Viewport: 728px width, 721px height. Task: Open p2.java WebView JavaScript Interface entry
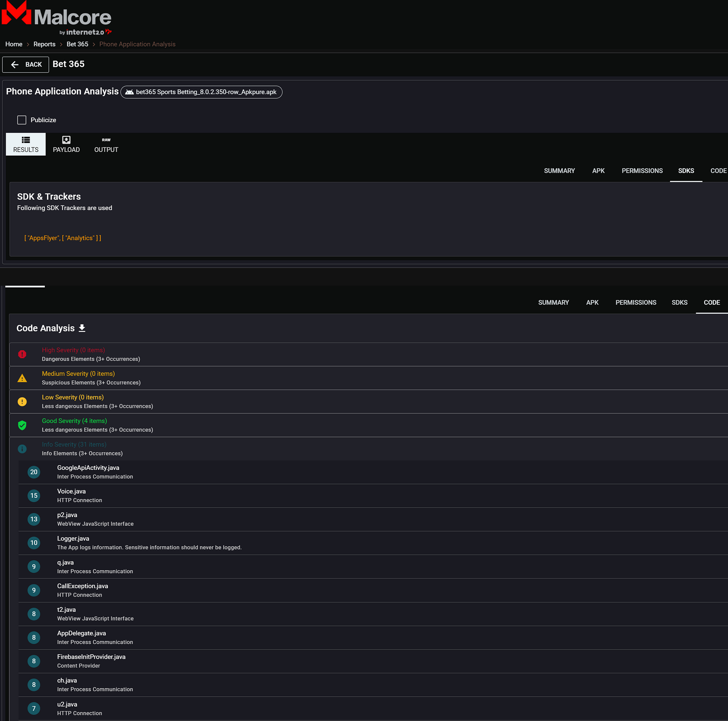[373, 519]
